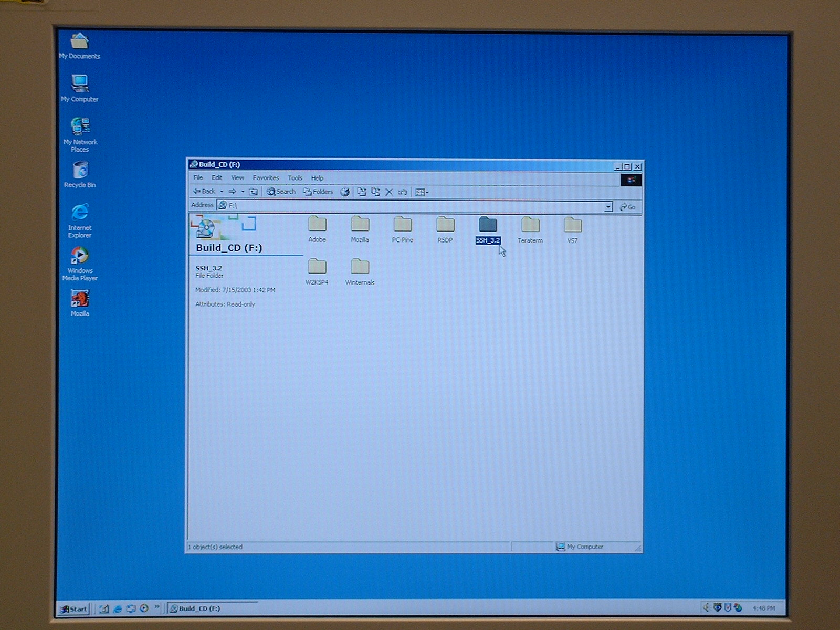840x630 pixels.
Task: Click the Move To toolbar icon
Action: (362, 192)
